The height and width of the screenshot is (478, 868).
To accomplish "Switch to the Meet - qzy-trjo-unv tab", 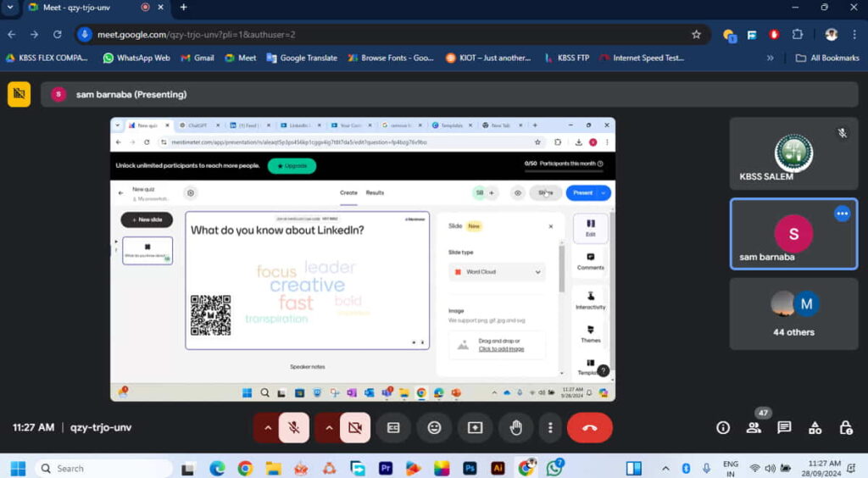I will 87,8.
